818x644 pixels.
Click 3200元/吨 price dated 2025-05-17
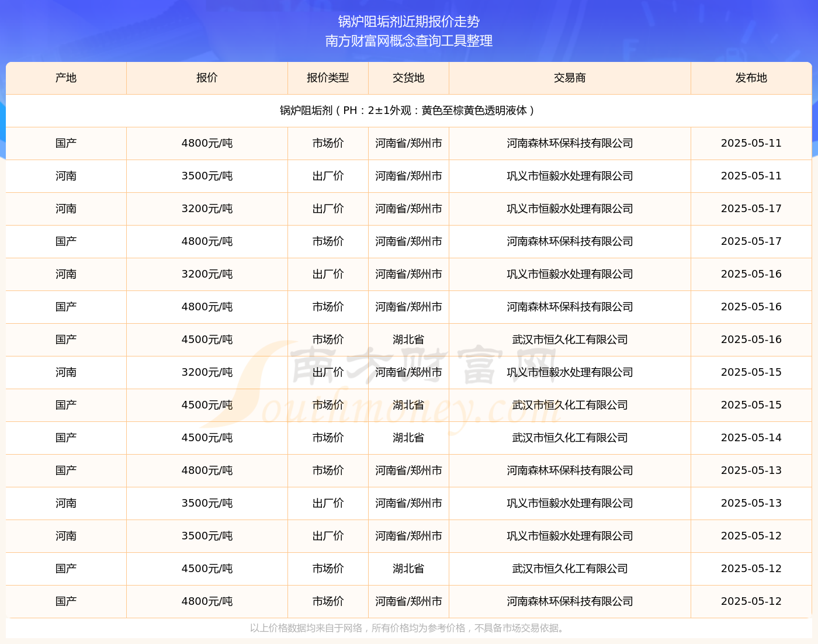click(x=207, y=209)
